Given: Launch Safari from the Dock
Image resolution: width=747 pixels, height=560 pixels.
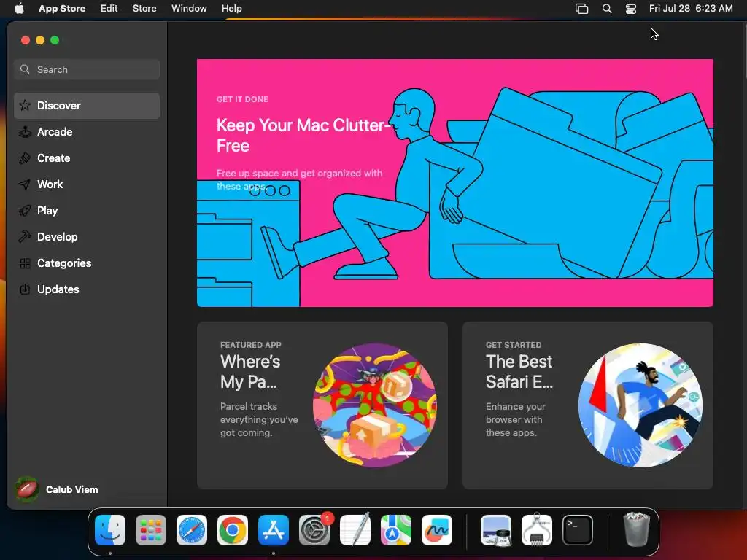Looking at the screenshot, I should pos(192,530).
